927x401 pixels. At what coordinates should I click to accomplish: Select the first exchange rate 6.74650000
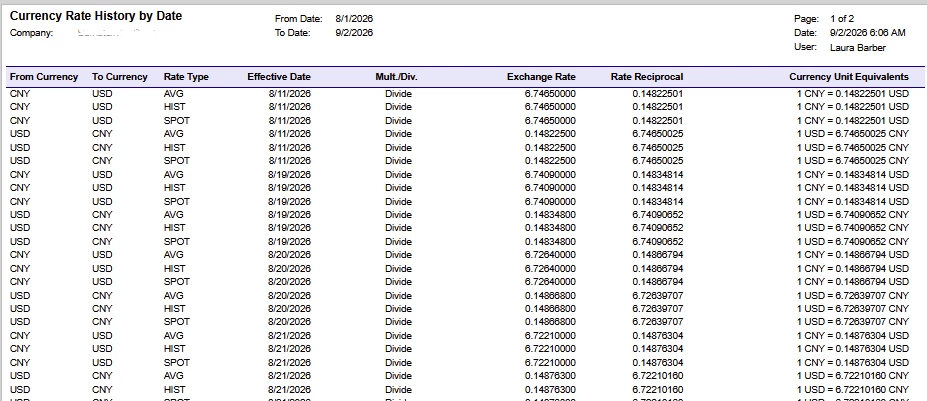pyautogui.click(x=550, y=93)
